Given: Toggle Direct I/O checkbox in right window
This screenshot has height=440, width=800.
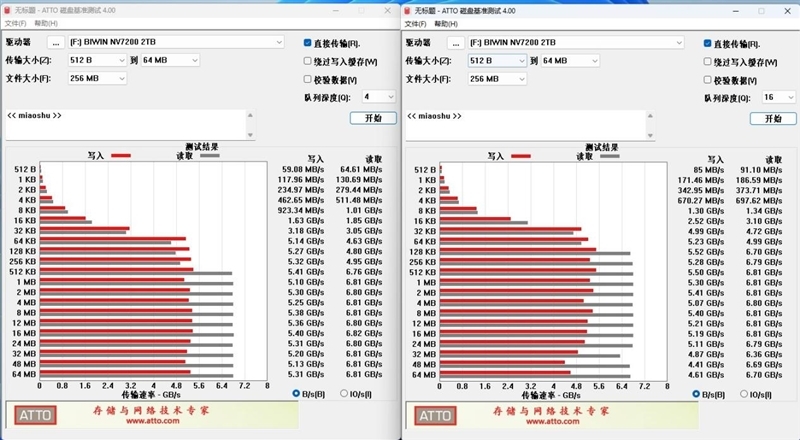Looking at the screenshot, I should (708, 43).
